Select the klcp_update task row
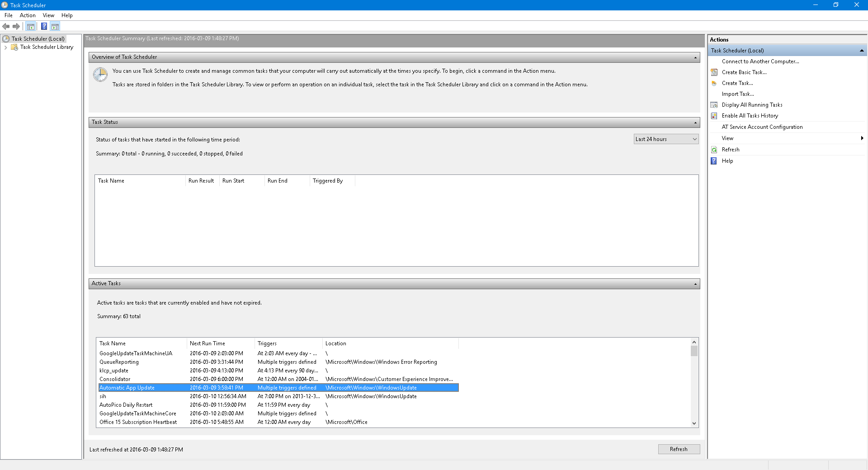Viewport: 868px width, 470px height. pyautogui.click(x=278, y=371)
